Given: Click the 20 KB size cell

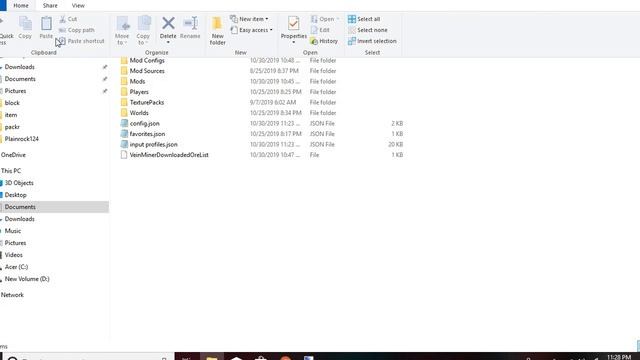Looking at the screenshot, I should pyautogui.click(x=396, y=144).
